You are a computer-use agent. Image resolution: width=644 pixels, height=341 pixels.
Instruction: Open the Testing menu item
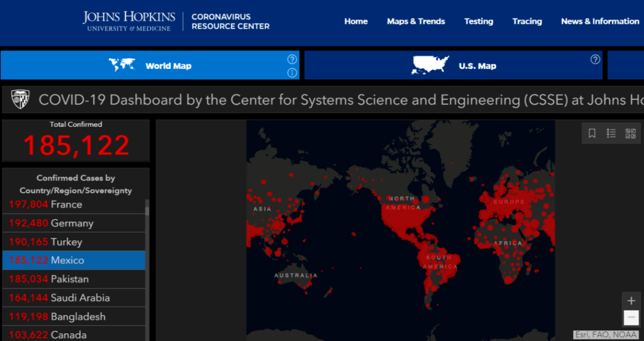pos(478,21)
